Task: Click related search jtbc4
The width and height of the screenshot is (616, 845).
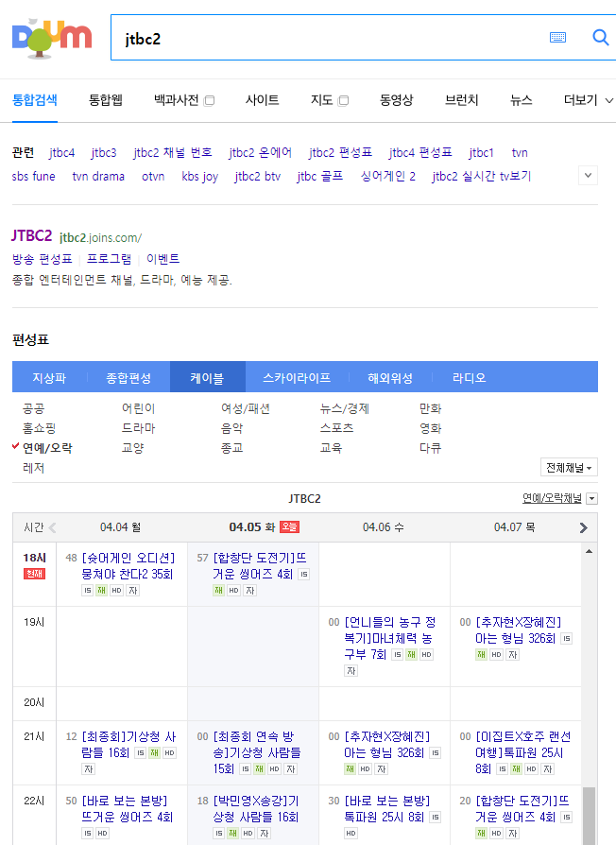Action: coord(62,152)
